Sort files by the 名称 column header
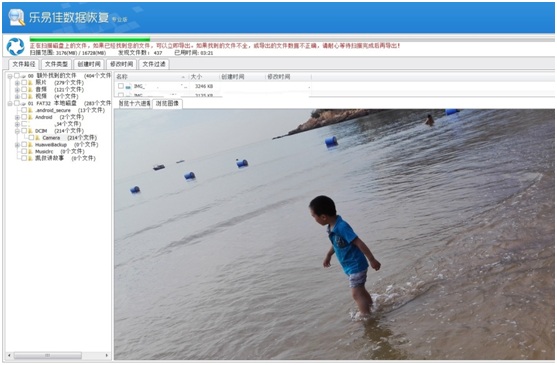Image resolution: width=557 pixels, height=365 pixels. [x=151, y=77]
